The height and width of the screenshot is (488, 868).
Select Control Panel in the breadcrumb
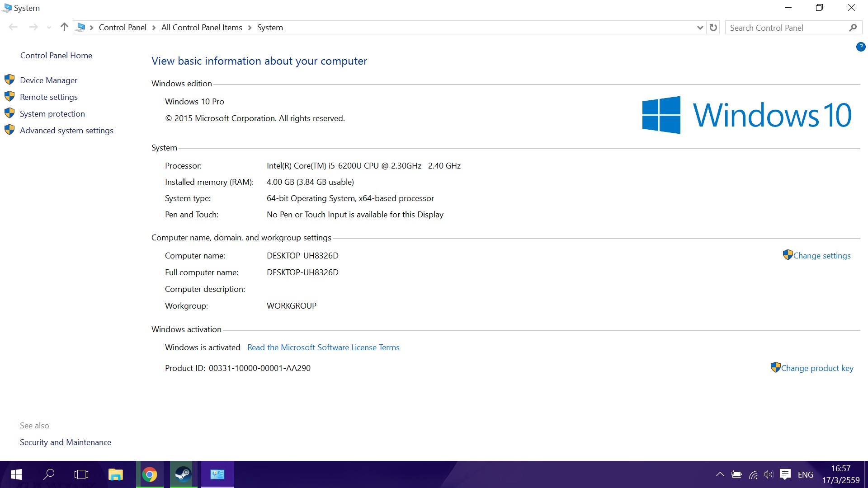point(123,28)
